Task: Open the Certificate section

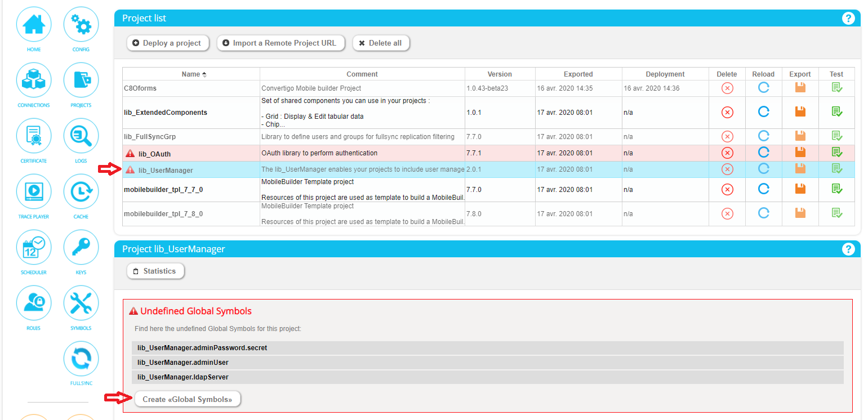Action: point(34,136)
